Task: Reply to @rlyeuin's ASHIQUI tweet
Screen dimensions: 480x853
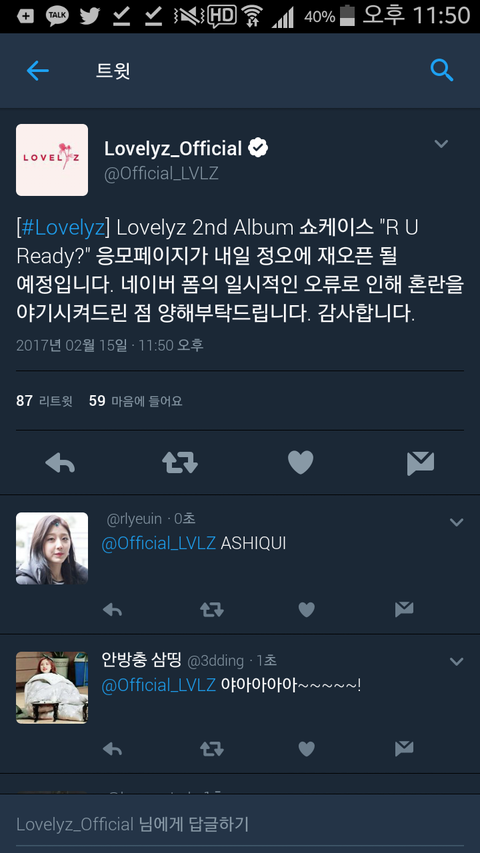Action: 112,610
